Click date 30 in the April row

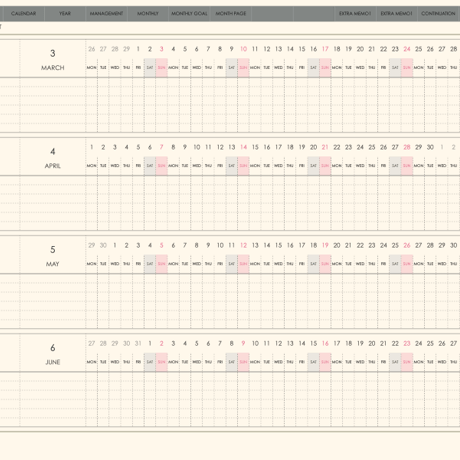pos(430,147)
